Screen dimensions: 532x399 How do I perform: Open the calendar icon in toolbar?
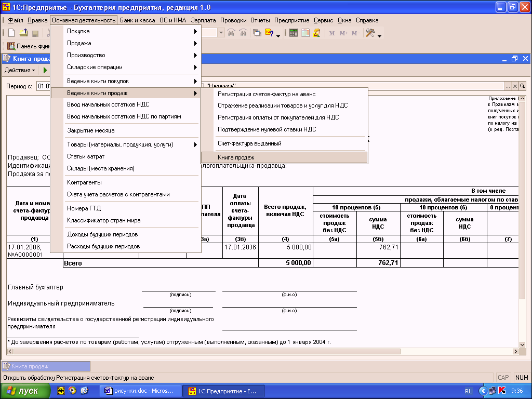coord(305,33)
